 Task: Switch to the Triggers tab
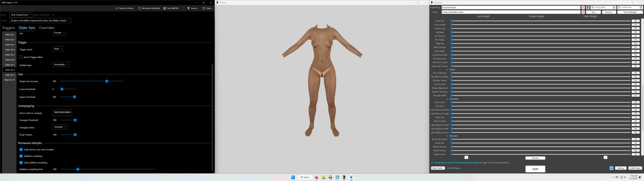click(x=8, y=28)
